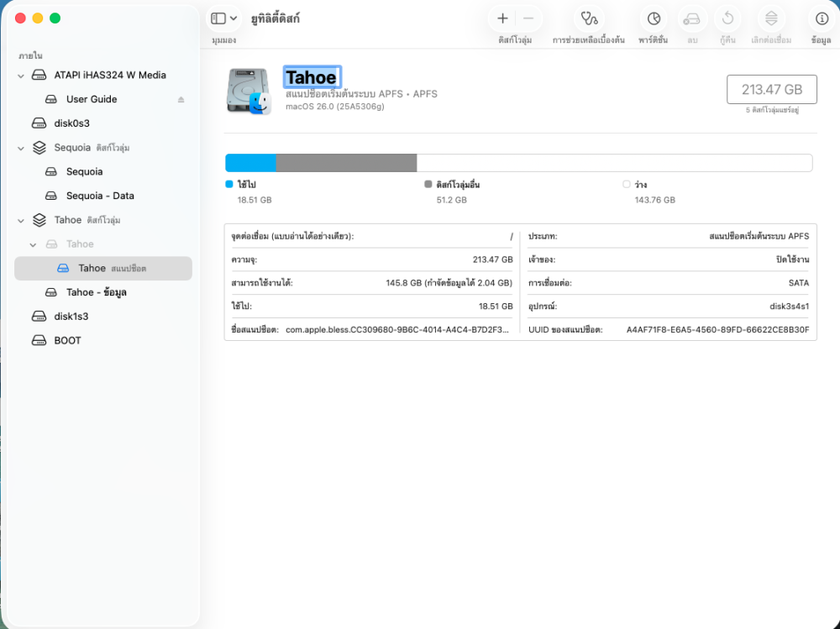Screen dimensions: 840x629
Task: Select disk1s3 in the sidebar
Action: tap(102, 316)
